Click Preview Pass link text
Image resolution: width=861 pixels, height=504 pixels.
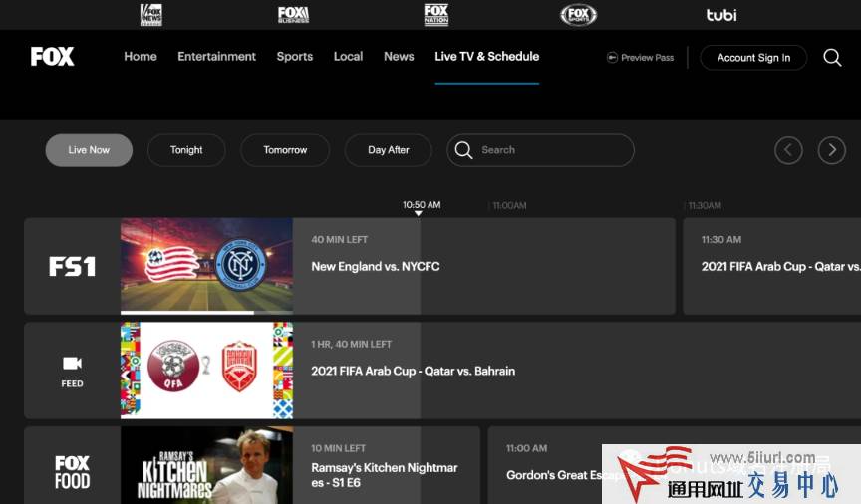[647, 57]
